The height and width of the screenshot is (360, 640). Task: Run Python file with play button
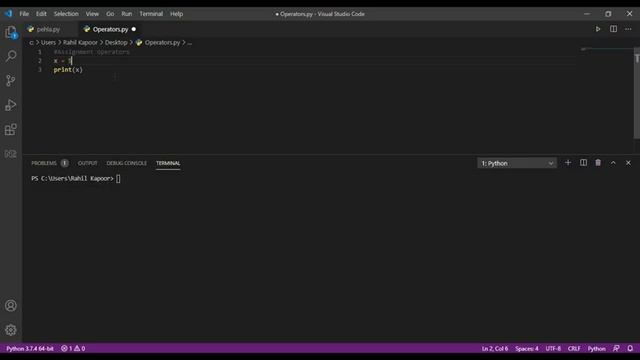pyautogui.click(x=598, y=29)
